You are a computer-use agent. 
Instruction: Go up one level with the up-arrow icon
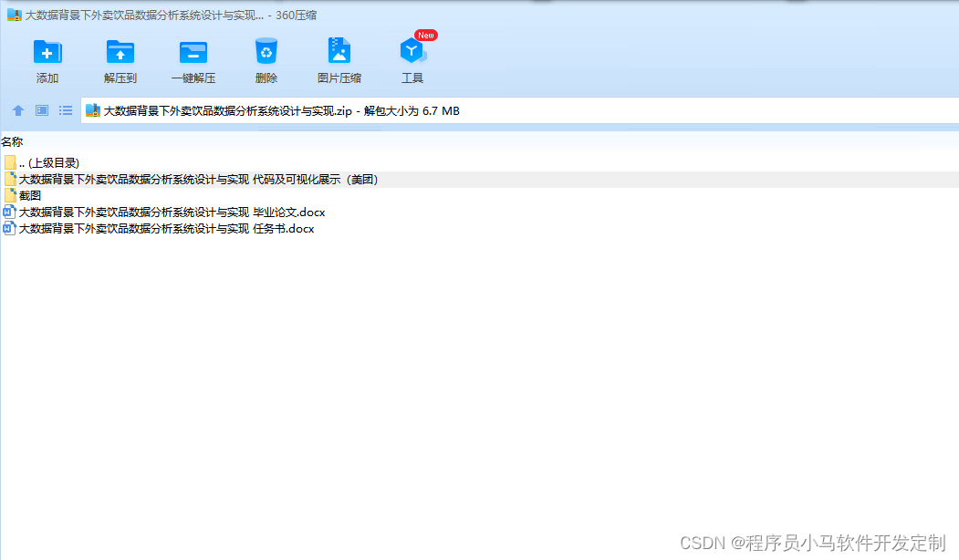[17, 110]
